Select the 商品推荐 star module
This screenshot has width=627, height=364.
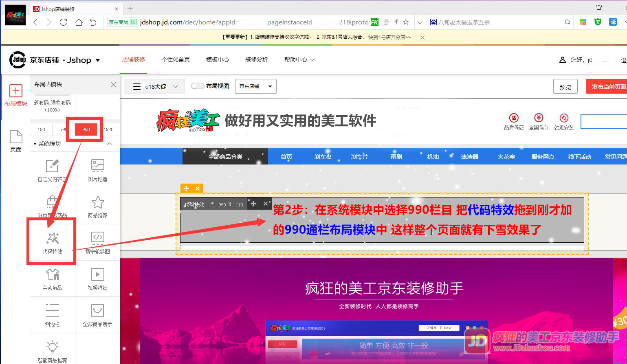click(97, 206)
